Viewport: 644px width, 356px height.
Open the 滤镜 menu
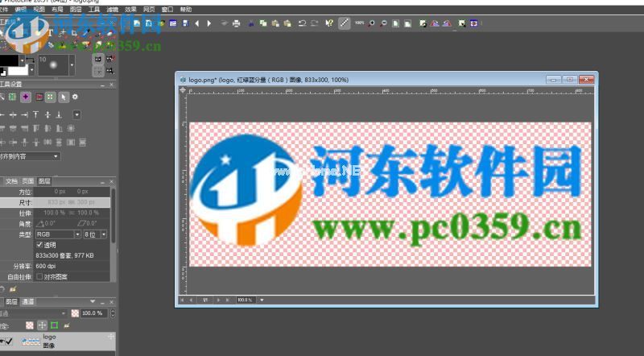tap(112, 10)
